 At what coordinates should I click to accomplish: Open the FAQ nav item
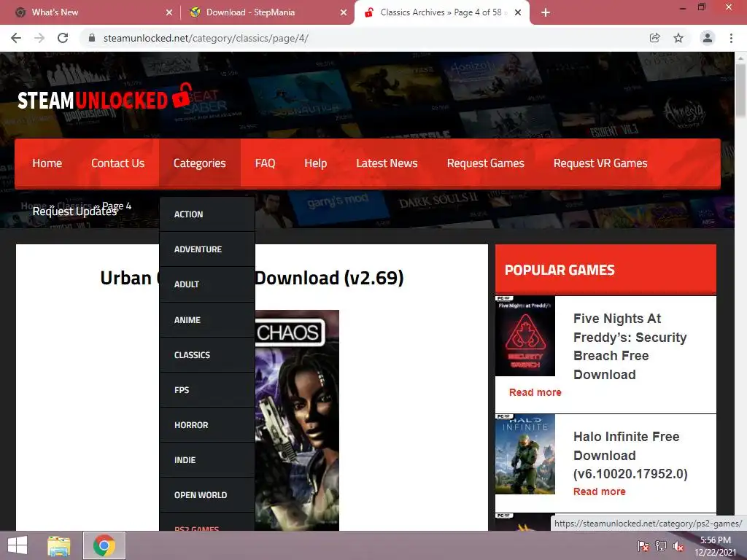coord(266,163)
